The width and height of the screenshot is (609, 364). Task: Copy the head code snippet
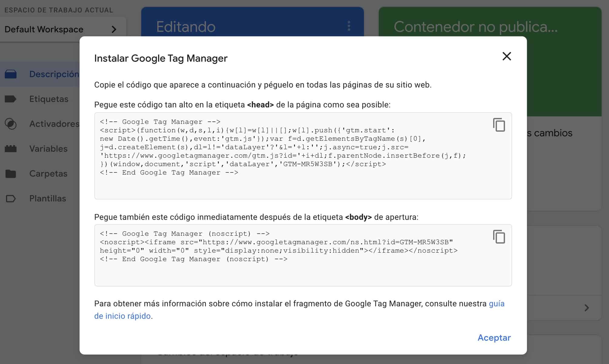point(499,125)
